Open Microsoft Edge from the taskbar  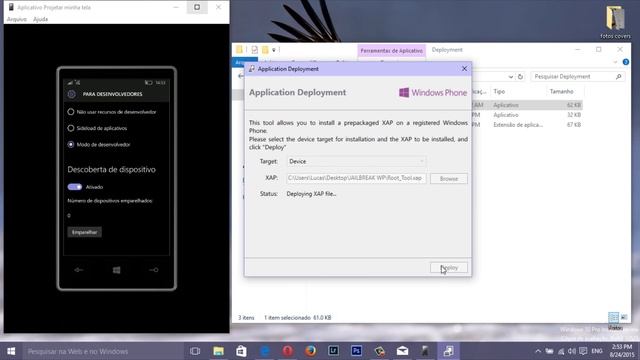264,351
